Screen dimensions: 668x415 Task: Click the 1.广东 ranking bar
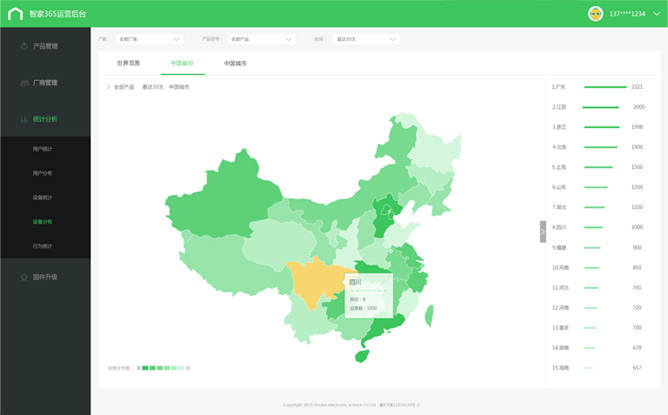point(605,87)
